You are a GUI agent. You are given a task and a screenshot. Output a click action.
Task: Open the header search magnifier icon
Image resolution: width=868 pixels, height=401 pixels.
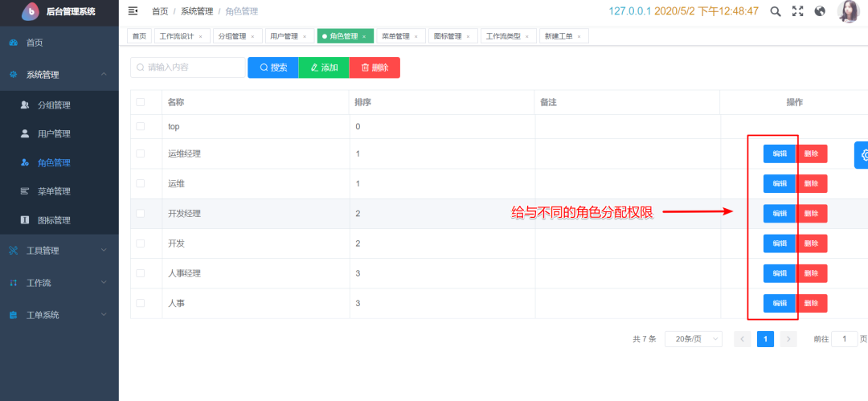776,11
